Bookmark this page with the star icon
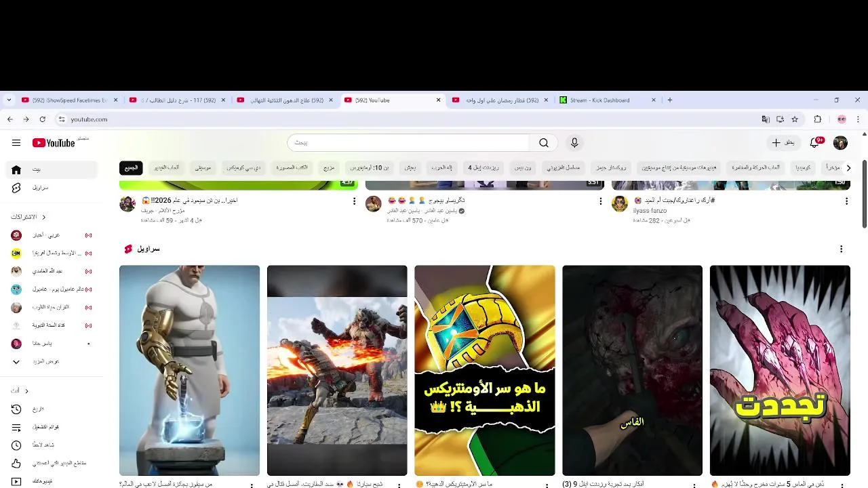Screen dimensions: 868x488 795,119
